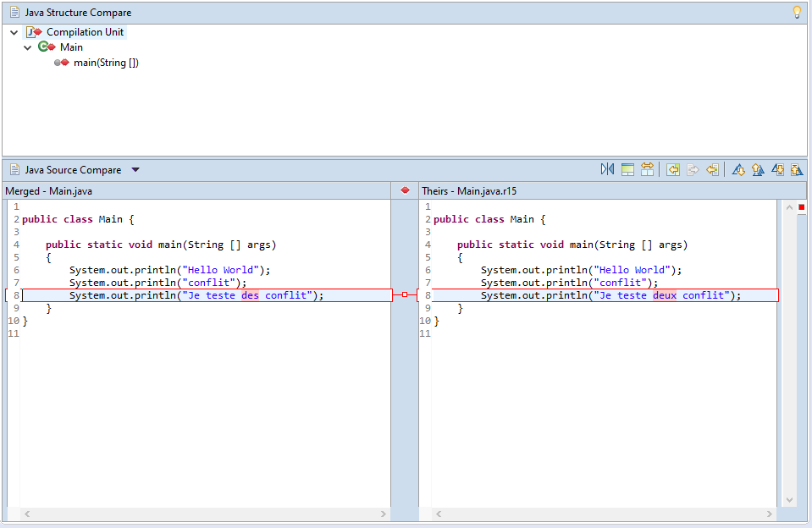812x528 pixels.
Task: Click the Merged pane horizontal scrollbar
Action: pyautogui.click(x=203, y=514)
